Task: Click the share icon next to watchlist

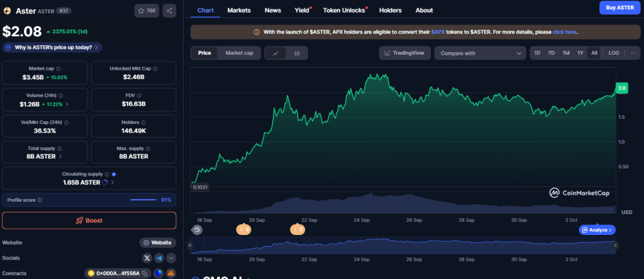Action: pyautogui.click(x=170, y=11)
